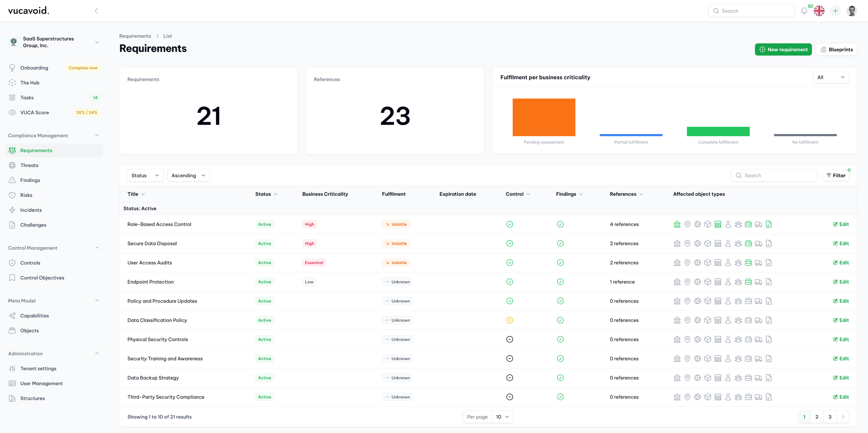Click the green checkmark under Control for Endpoint Protection
Image resolution: width=868 pixels, height=433 pixels.
point(510,282)
